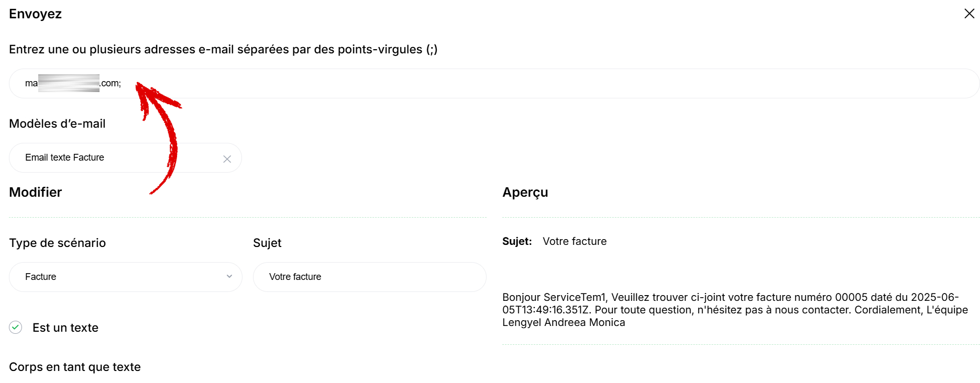Expand the Type de scénario chevron
The height and width of the screenshot is (383, 980).
pos(229,277)
